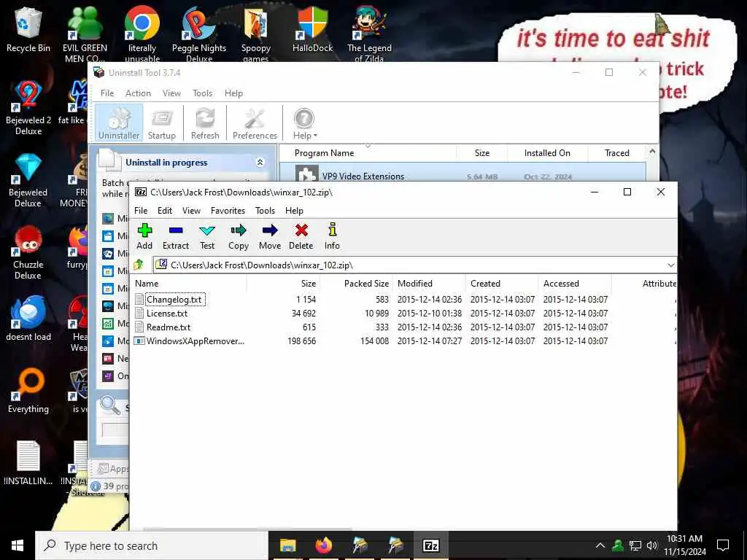
Task: Sort by Installed On column in Uninstall Tool
Action: point(547,153)
